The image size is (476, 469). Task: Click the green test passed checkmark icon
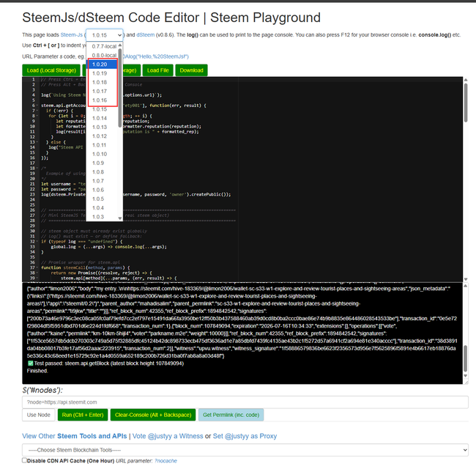(30, 363)
